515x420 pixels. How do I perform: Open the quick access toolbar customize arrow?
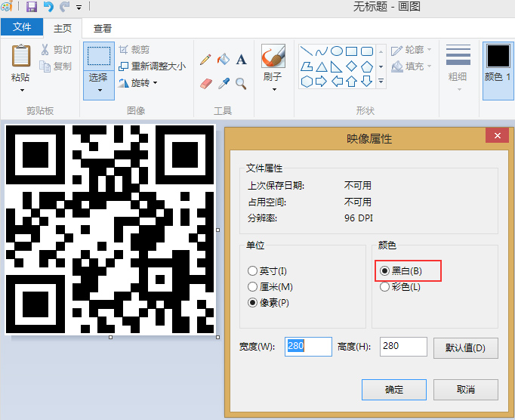coord(79,7)
